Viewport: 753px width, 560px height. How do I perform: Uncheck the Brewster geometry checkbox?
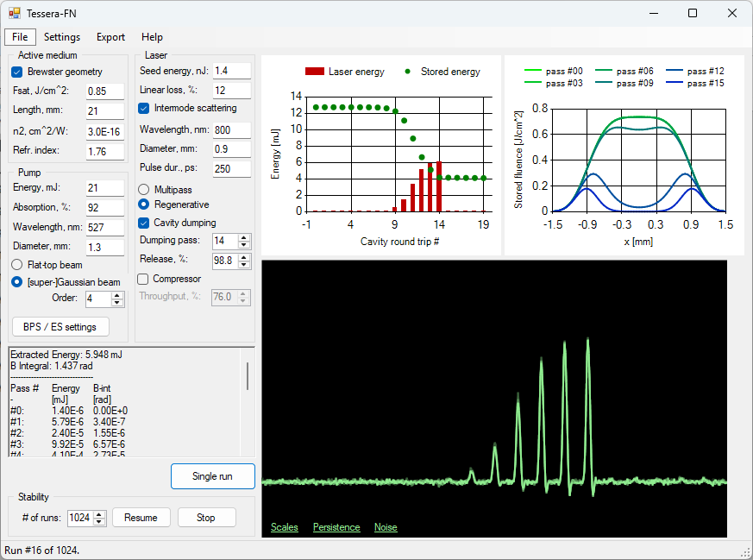click(16, 72)
